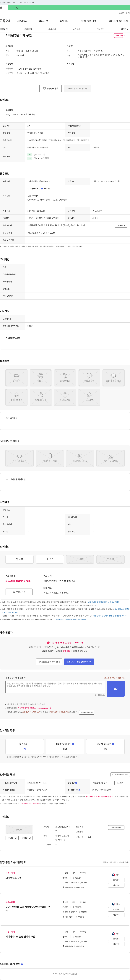This screenshot has width=130, height=980.
Task: Jump to the 근무조건 section tab
Action: pyautogui.click(x=28, y=29)
